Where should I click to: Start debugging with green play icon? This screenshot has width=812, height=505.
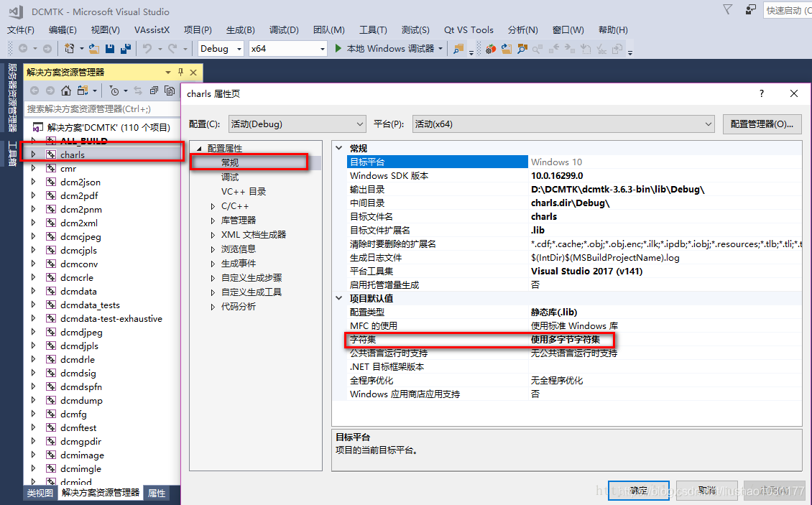[x=338, y=48]
